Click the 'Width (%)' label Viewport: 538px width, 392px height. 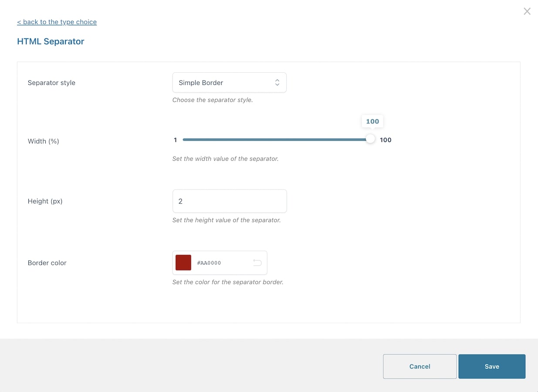(43, 141)
